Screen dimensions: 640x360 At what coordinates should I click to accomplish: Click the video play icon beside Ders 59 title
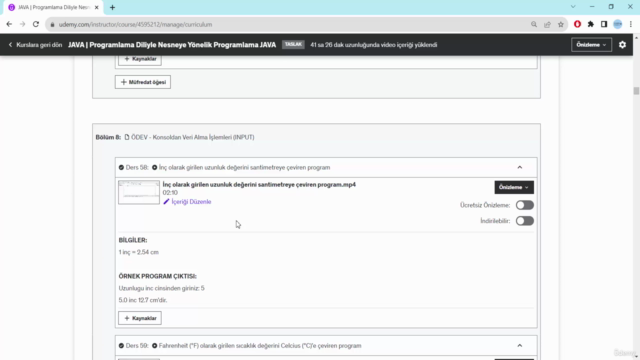point(154,346)
